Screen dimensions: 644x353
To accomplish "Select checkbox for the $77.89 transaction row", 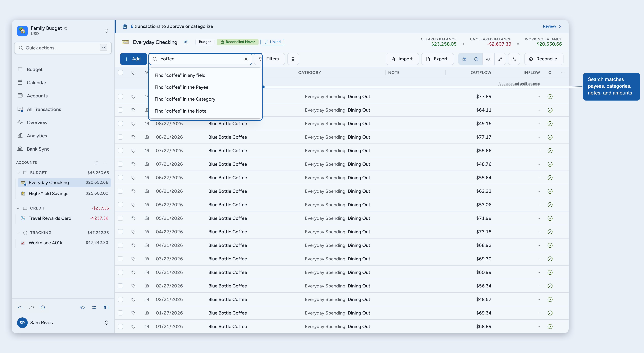I will pyautogui.click(x=120, y=96).
